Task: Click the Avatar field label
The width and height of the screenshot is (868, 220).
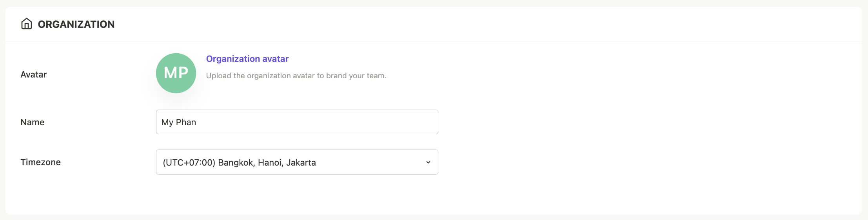Action: tap(34, 74)
